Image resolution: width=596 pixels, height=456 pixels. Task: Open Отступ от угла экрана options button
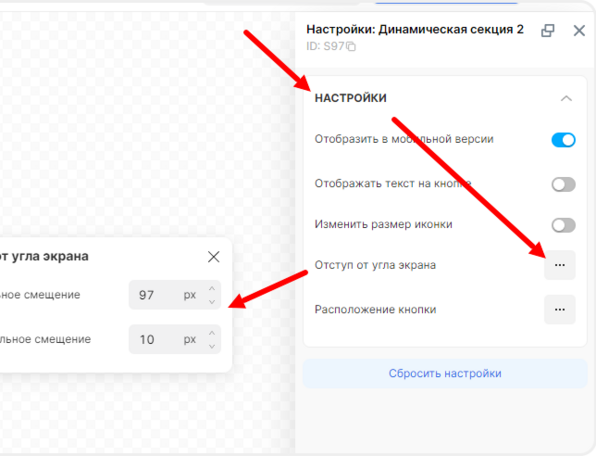(560, 265)
